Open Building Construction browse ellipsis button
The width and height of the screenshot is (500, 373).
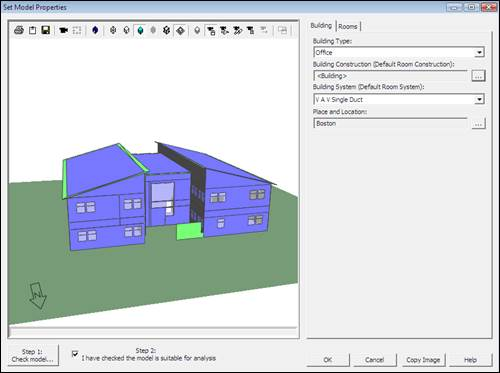coord(478,76)
